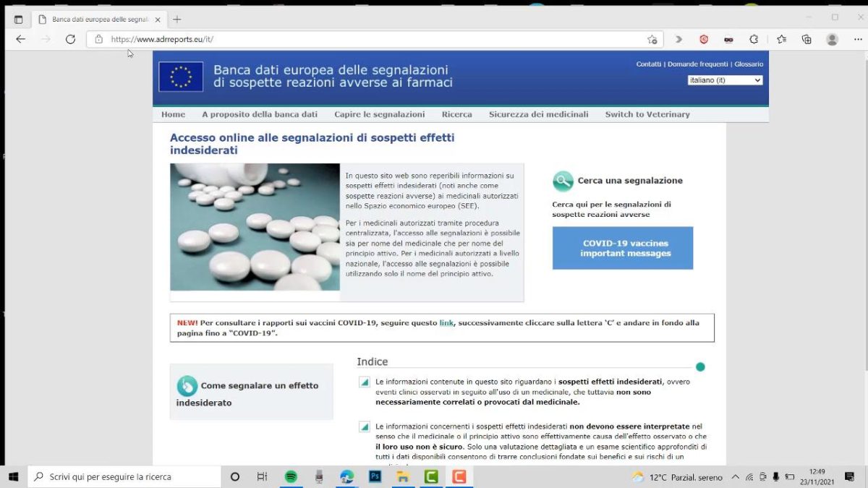868x488 pixels.
Task: Click the COVID-19 vaccines important messages button
Action: pos(622,248)
